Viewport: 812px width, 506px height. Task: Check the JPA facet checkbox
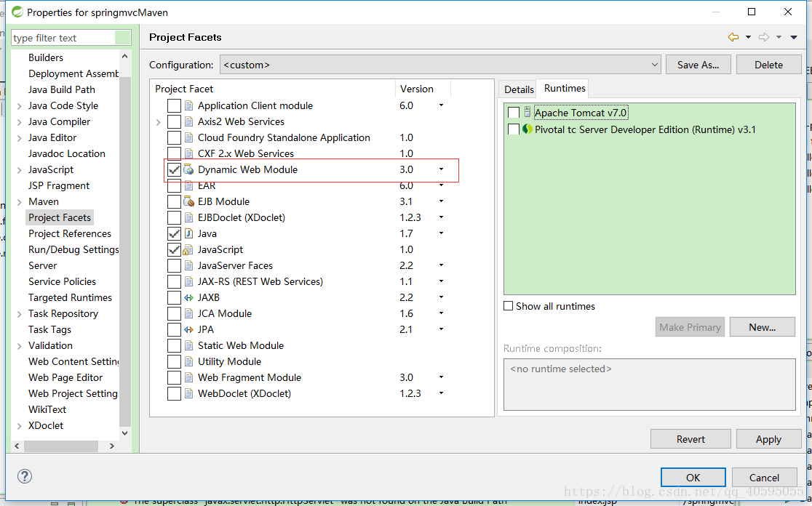click(174, 330)
